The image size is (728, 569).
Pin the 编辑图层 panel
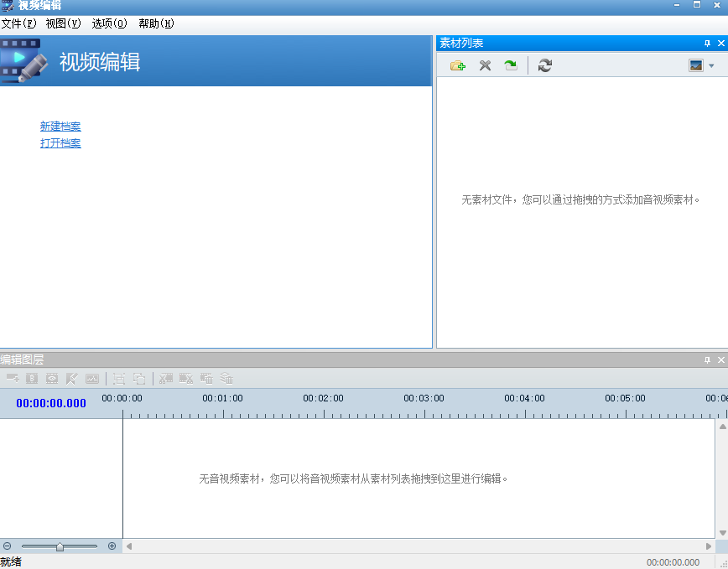tap(707, 360)
